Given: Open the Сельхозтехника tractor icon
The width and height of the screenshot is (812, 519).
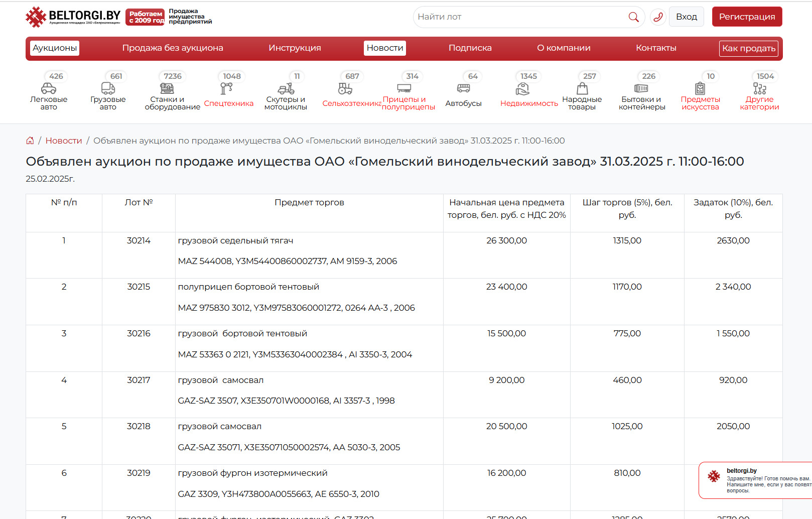Looking at the screenshot, I should (345, 88).
